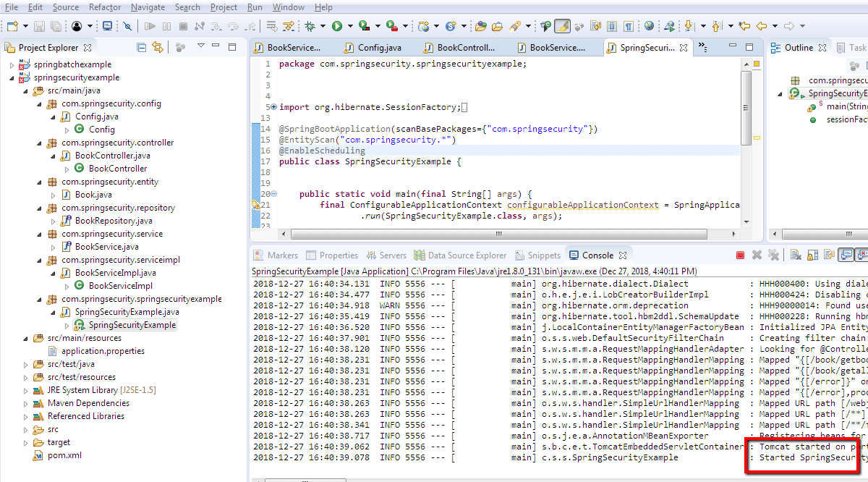This screenshot has height=482, width=868.
Task: Click the Clear Console icon
Action: (795, 255)
